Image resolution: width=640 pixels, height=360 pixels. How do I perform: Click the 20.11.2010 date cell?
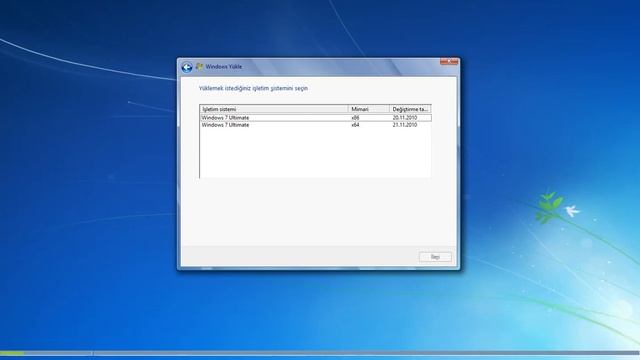(405, 118)
